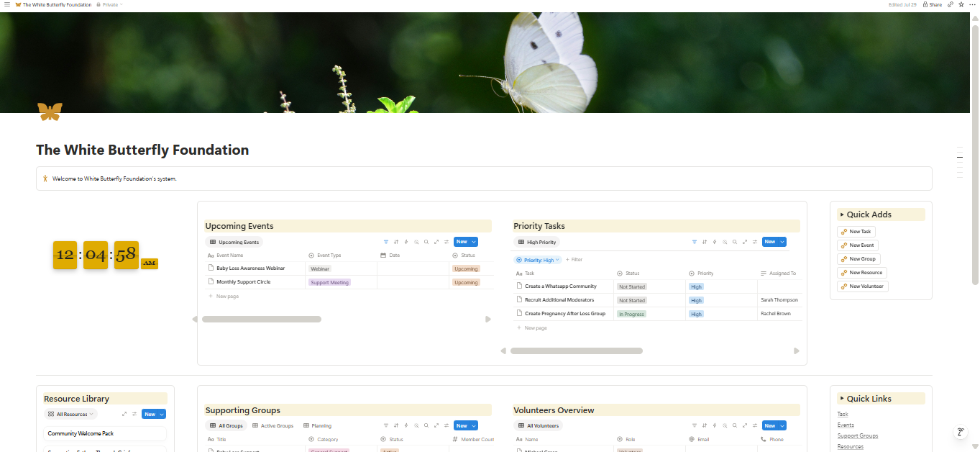Select the Upcoming Events view tab

[234, 242]
